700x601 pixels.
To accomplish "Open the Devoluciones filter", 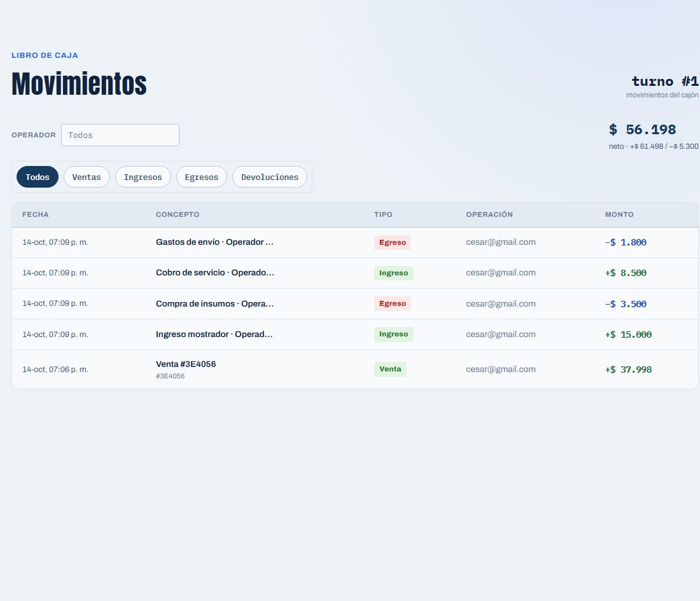I will pyautogui.click(x=270, y=177).
